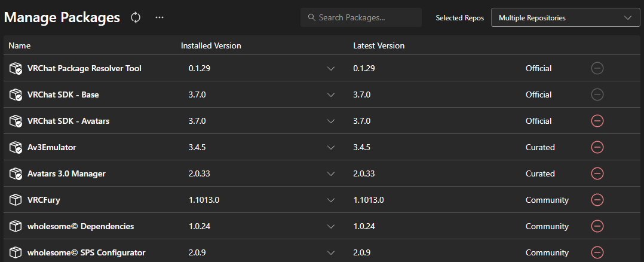Click package icon for VRChat SDK - Avatars

pos(16,121)
